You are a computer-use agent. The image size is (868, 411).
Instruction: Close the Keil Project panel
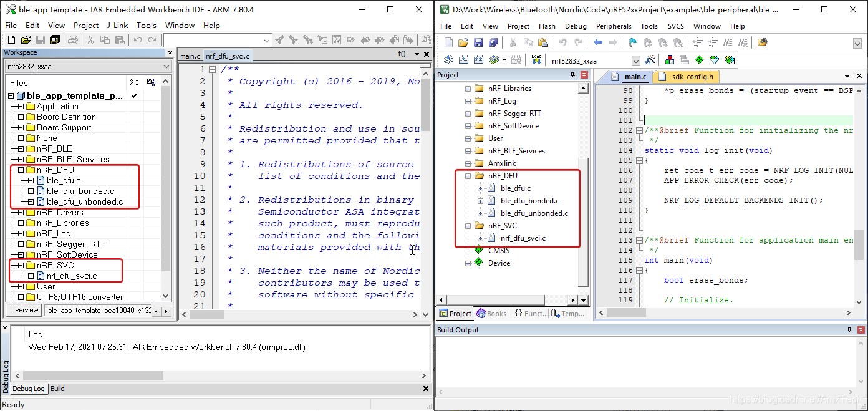click(584, 75)
